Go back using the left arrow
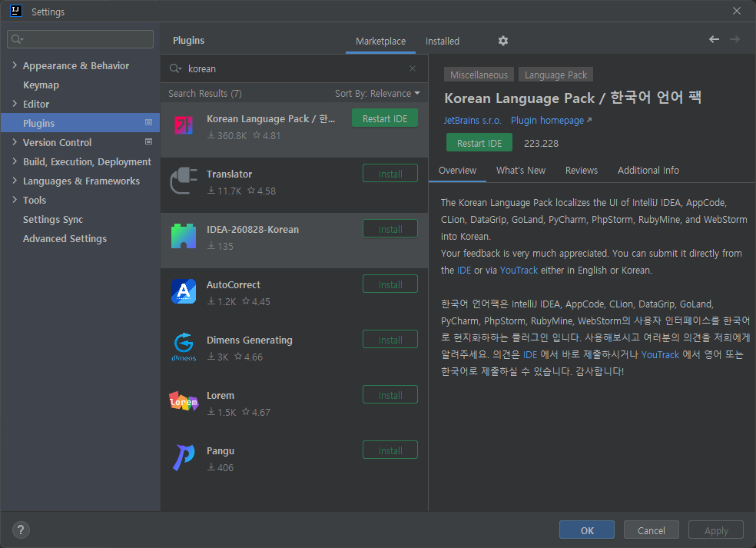756x548 pixels. [714, 39]
